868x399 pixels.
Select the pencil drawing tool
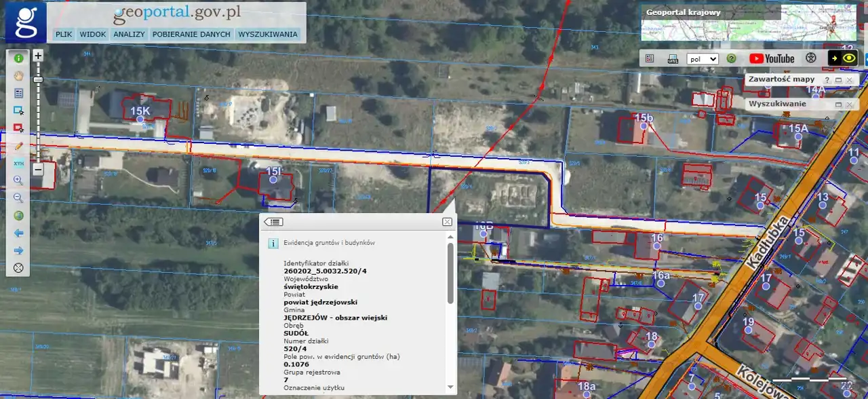[x=18, y=145]
